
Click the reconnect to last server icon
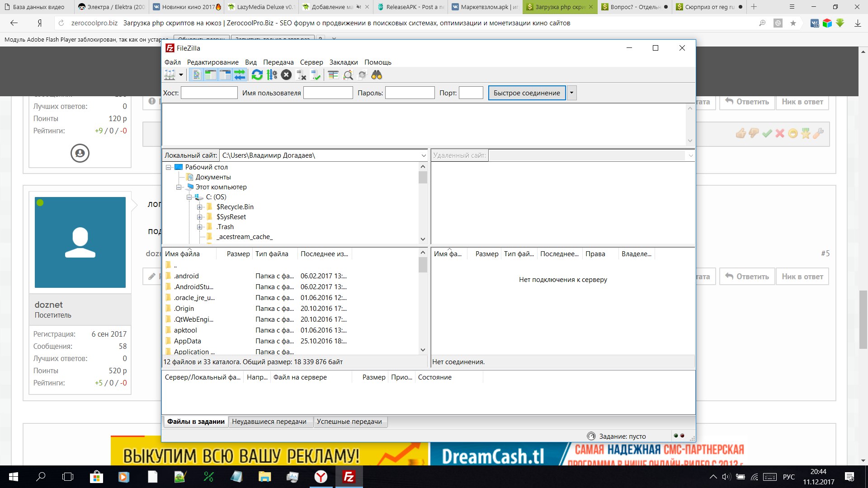[x=316, y=75]
